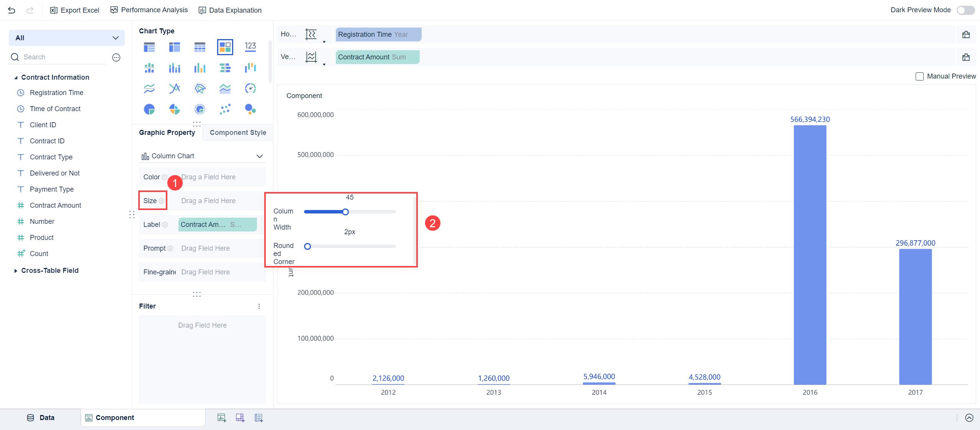Screen dimensions: 980x430
Task: Toggle Dark Preview Mode switch
Action: (x=965, y=10)
